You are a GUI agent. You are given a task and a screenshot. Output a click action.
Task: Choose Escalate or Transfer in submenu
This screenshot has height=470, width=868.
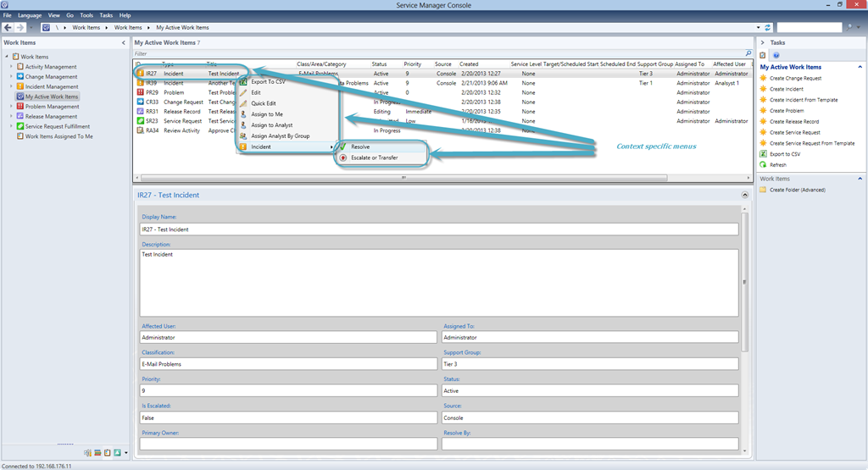pyautogui.click(x=374, y=158)
